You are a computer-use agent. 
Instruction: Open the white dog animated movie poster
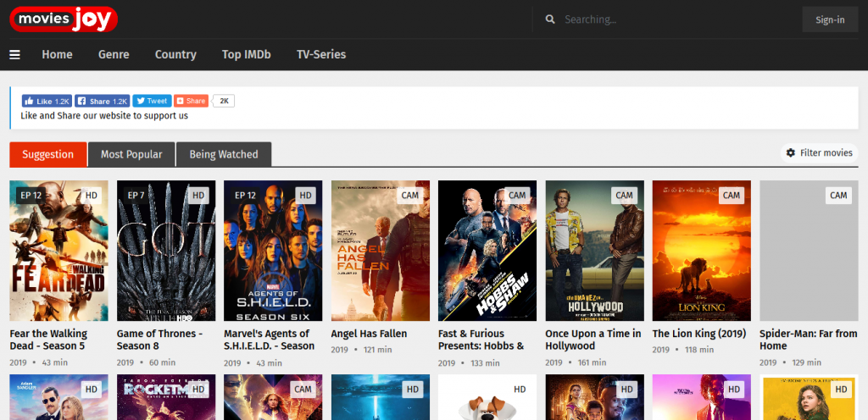coord(487,397)
